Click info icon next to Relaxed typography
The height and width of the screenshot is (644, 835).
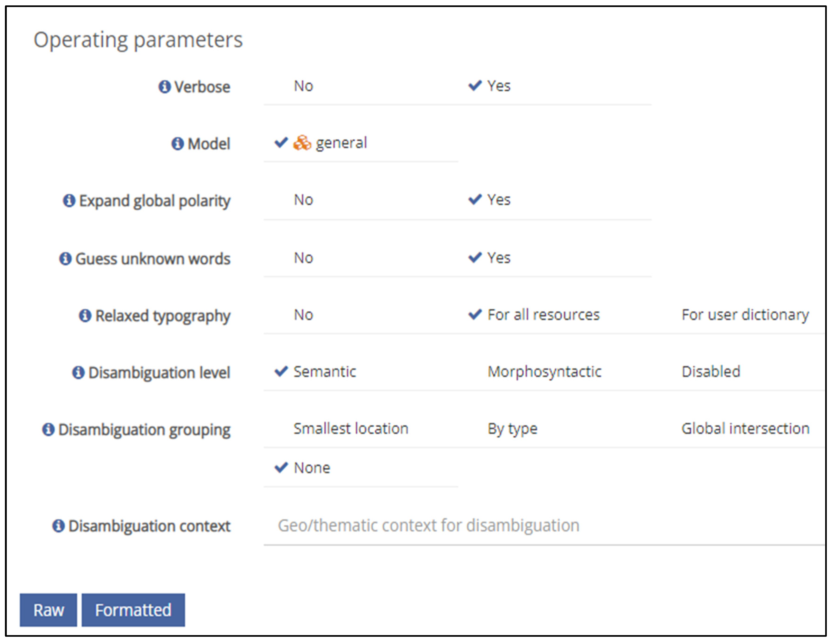[85, 315]
